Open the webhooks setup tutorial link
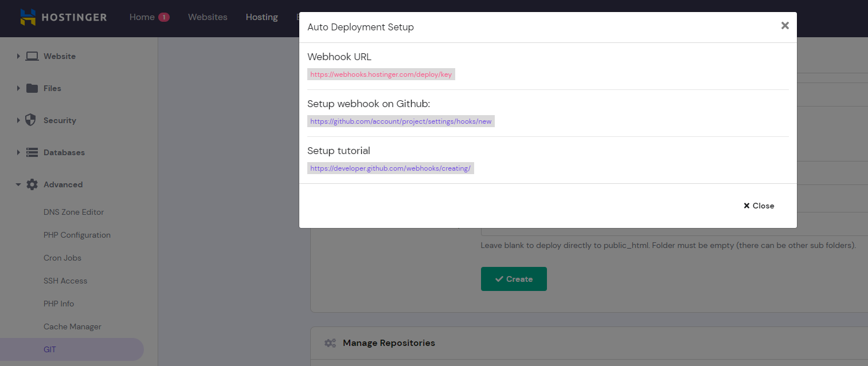Screen dimensions: 868x366 390,168
